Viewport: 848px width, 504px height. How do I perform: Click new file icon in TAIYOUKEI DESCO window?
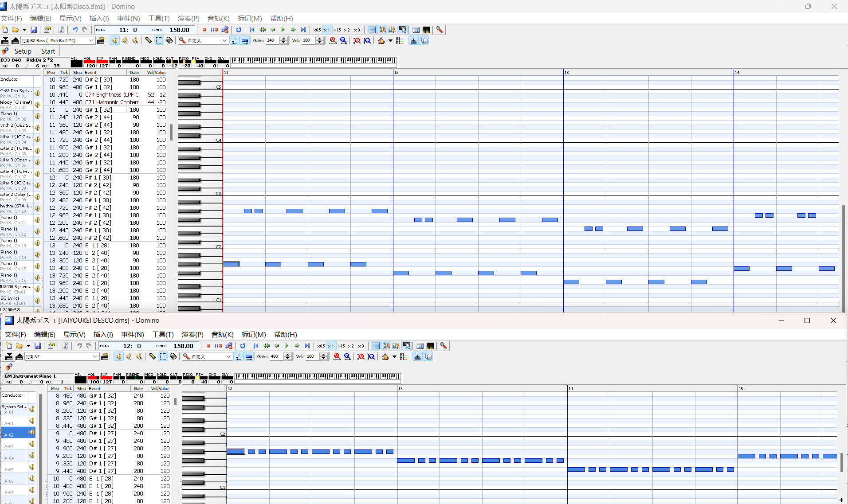click(9, 346)
